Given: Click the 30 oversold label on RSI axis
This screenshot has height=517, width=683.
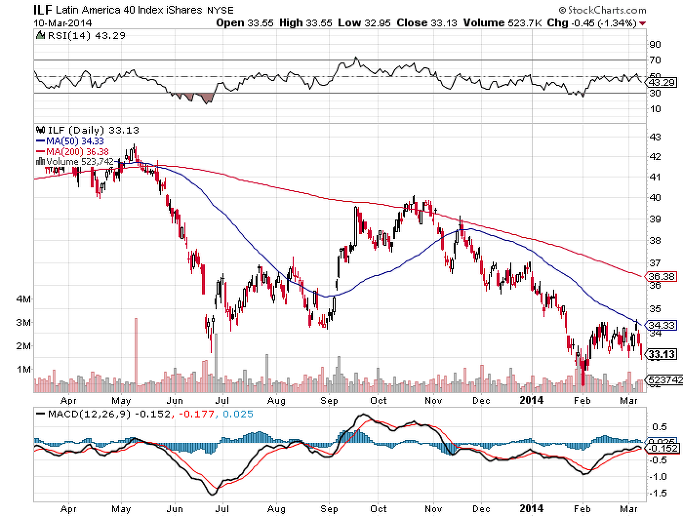Looking at the screenshot, I should 655,93.
